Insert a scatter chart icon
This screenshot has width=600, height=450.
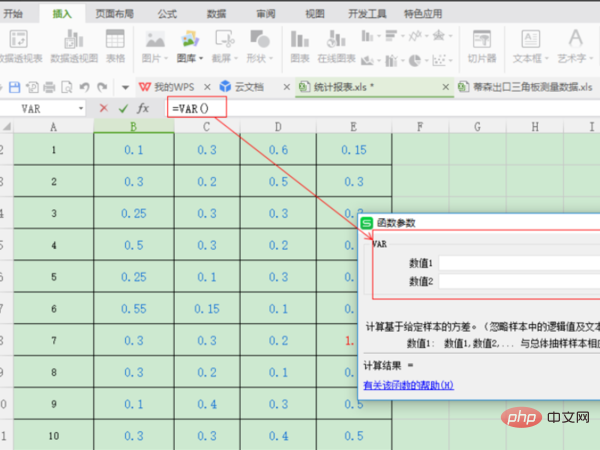tap(439, 60)
